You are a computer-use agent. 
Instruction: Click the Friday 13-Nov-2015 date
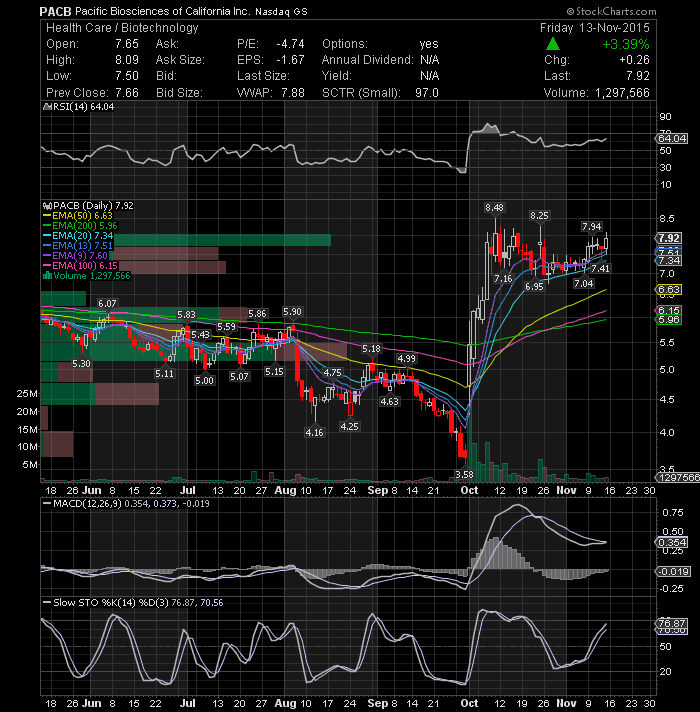595,28
